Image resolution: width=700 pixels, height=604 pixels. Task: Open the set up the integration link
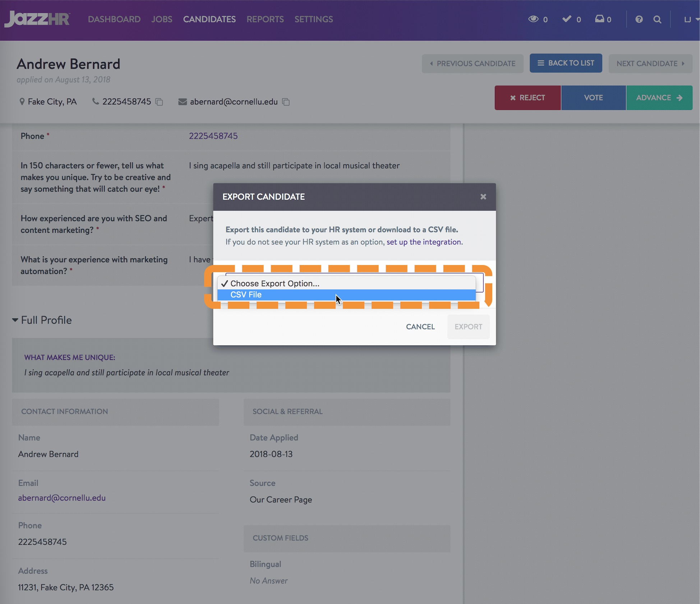424,242
